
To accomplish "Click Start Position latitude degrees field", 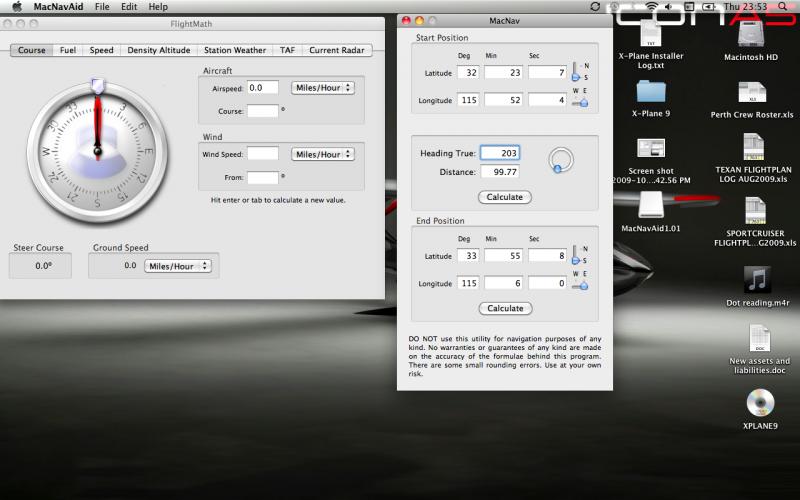I will coord(468,72).
